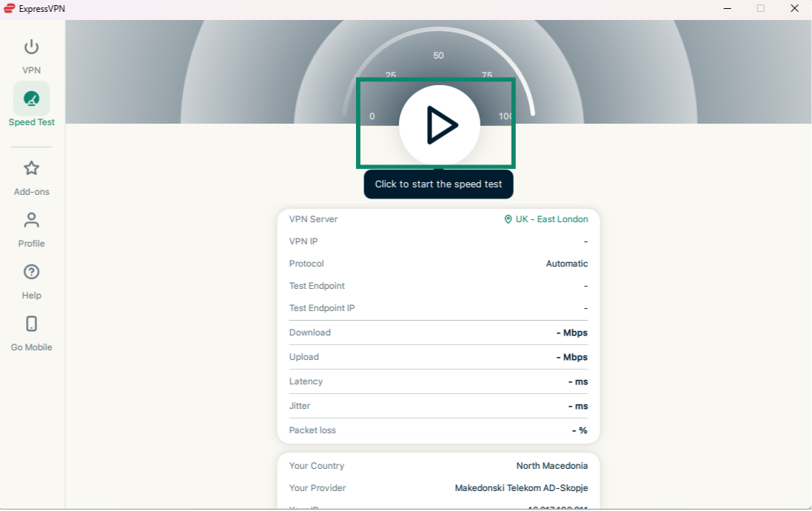
Task: Open Help with question mark icon
Action: point(31,273)
